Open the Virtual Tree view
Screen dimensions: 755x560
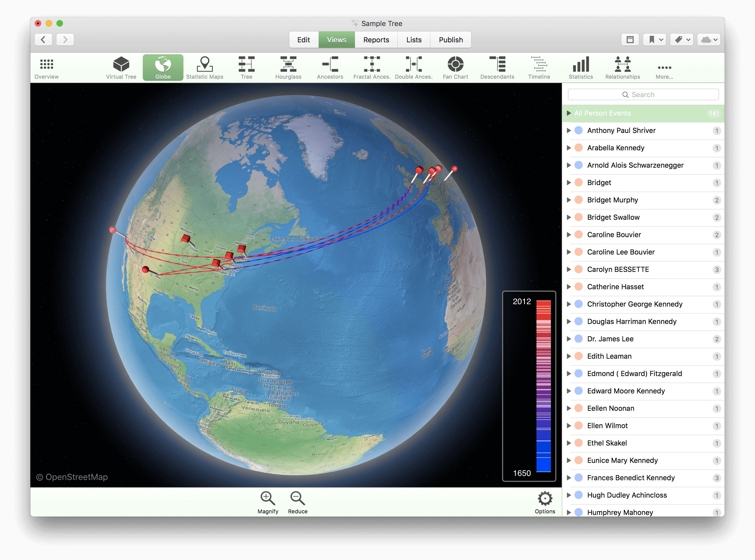pyautogui.click(x=121, y=68)
